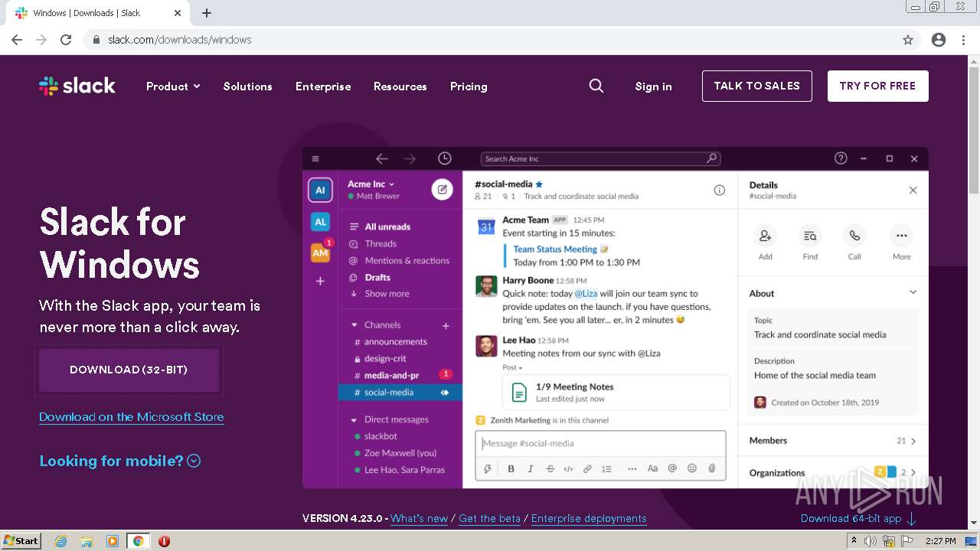Image resolution: width=980 pixels, height=551 pixels.
Task: Click Sign in
Action: point(653,86)
